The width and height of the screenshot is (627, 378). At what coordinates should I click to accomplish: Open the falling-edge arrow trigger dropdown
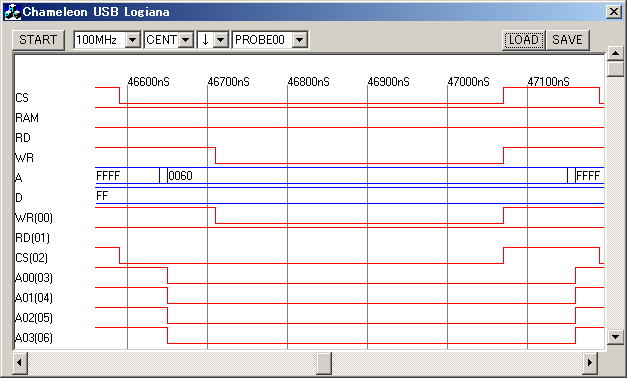tap(220, 40)
